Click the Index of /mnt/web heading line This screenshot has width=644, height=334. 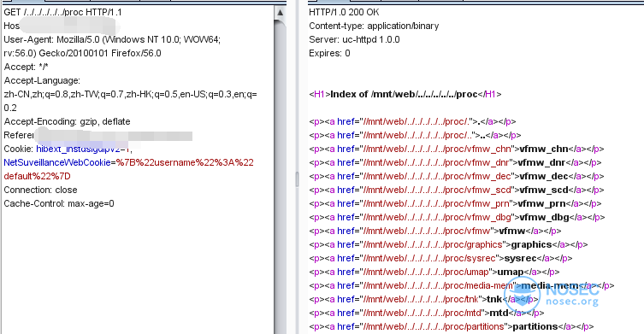tap(405, 94)
